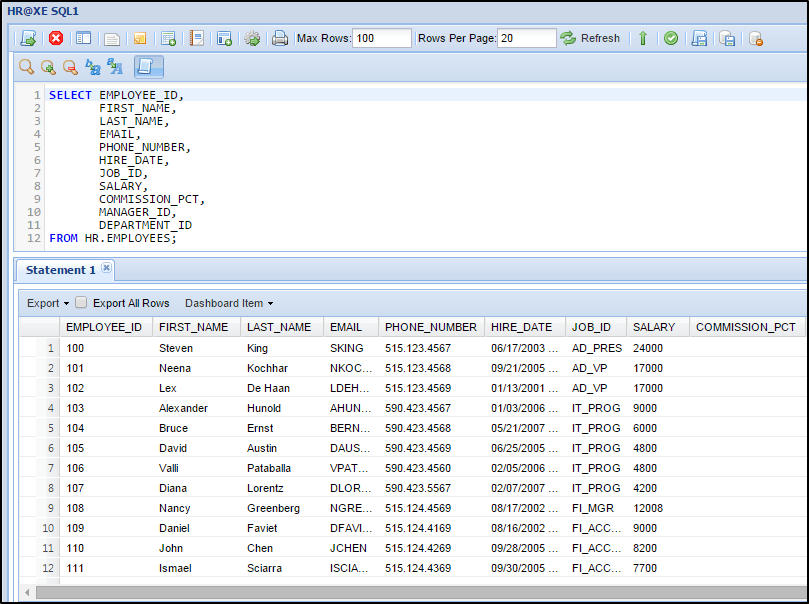The height and width of the screenshot is (604, 809).
Task: Select the Statement 1 tab
Action: (x=60, y=270)
